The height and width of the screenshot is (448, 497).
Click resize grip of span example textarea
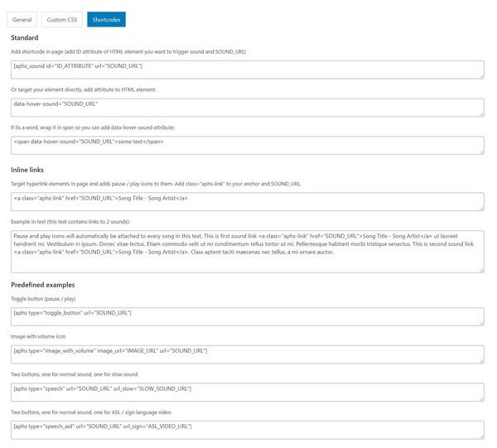coord(482,152)
